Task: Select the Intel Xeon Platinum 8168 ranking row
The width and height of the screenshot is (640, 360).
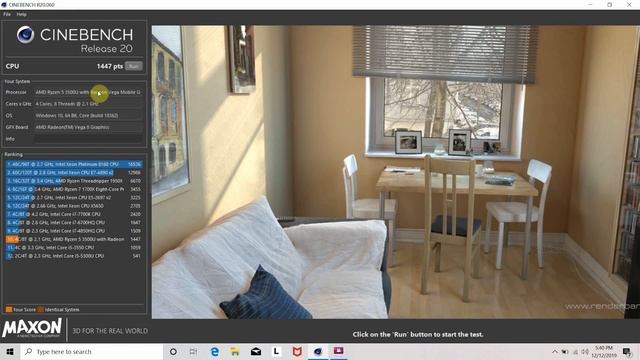Action: point(74,164)
